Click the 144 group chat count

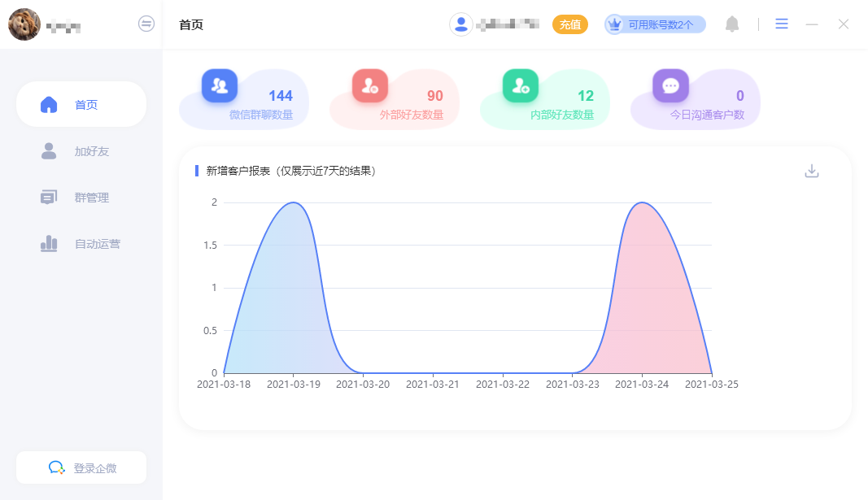pyautogui.click(x=281, y=96)
